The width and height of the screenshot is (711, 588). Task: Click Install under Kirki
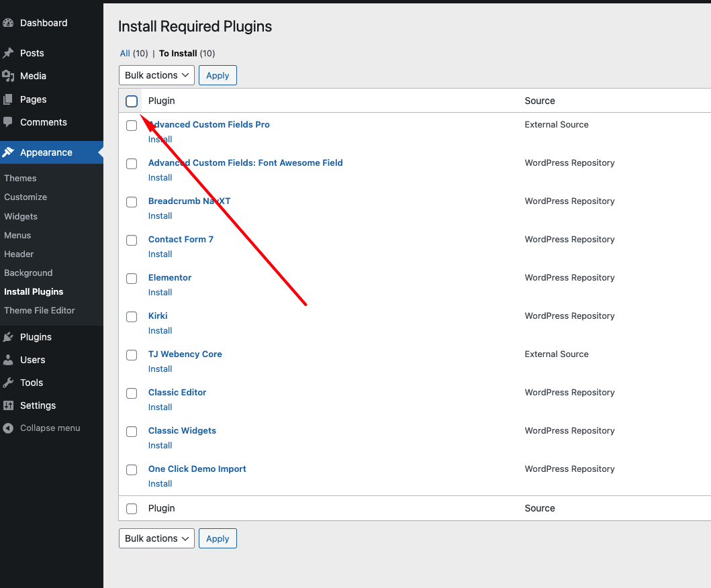tap(160, 330)
